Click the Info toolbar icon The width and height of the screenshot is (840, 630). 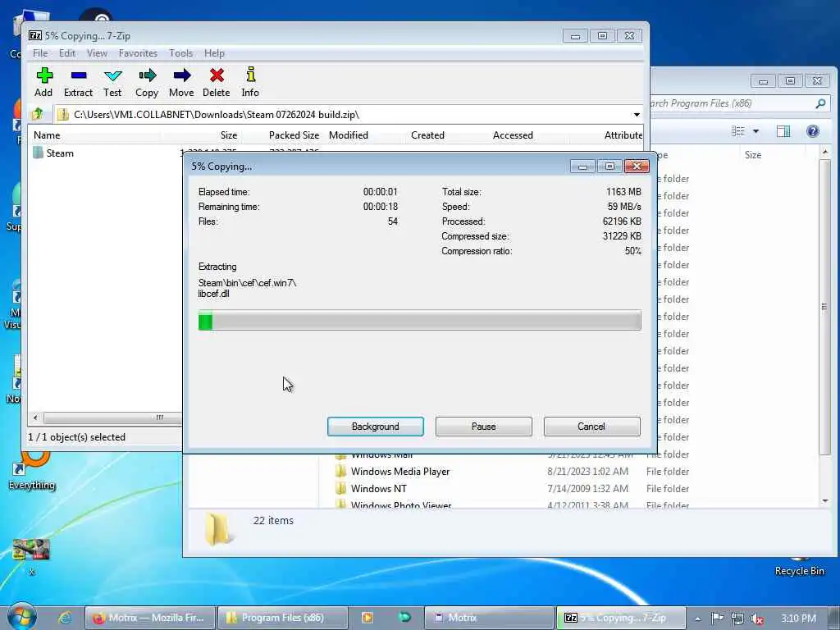(250, 82)
